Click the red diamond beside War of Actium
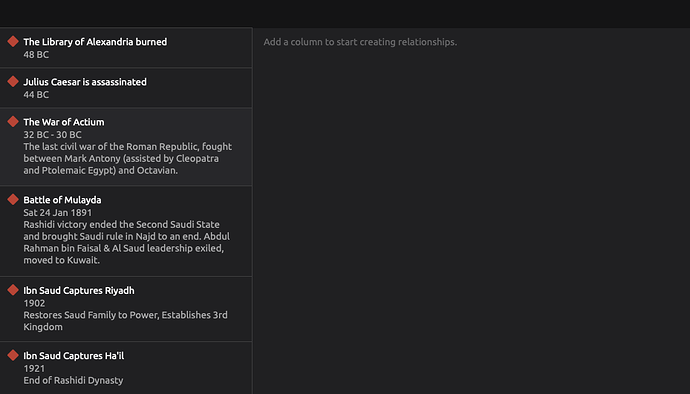690x394 pixels. click(13, 122)
